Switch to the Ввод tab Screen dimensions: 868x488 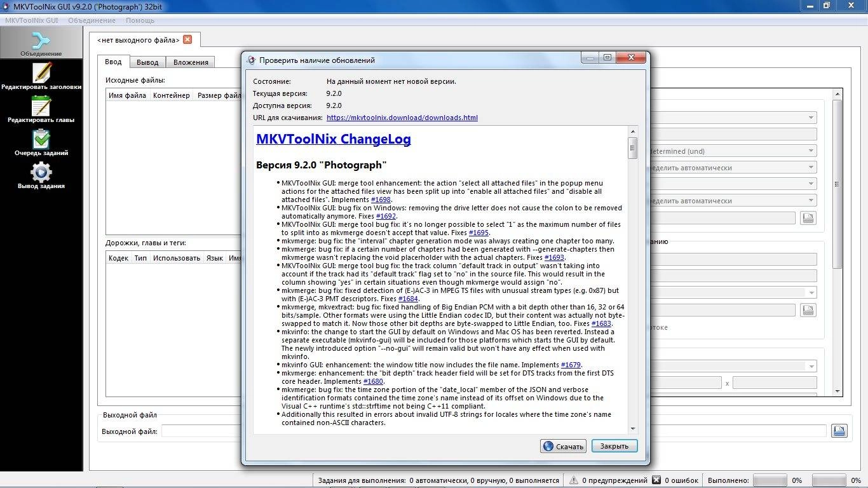click(x=113, y=62)
